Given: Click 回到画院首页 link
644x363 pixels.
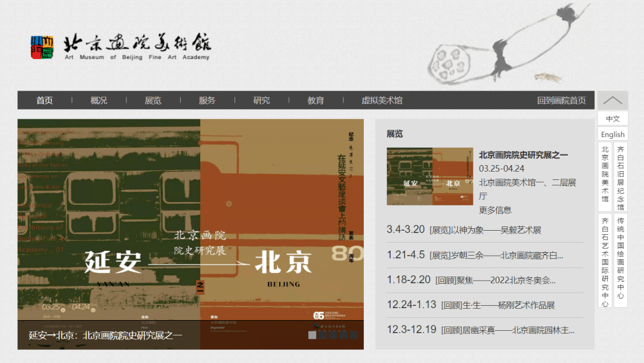Looking at the screenshot, I should pyautogui.click(x=561, y=100).
